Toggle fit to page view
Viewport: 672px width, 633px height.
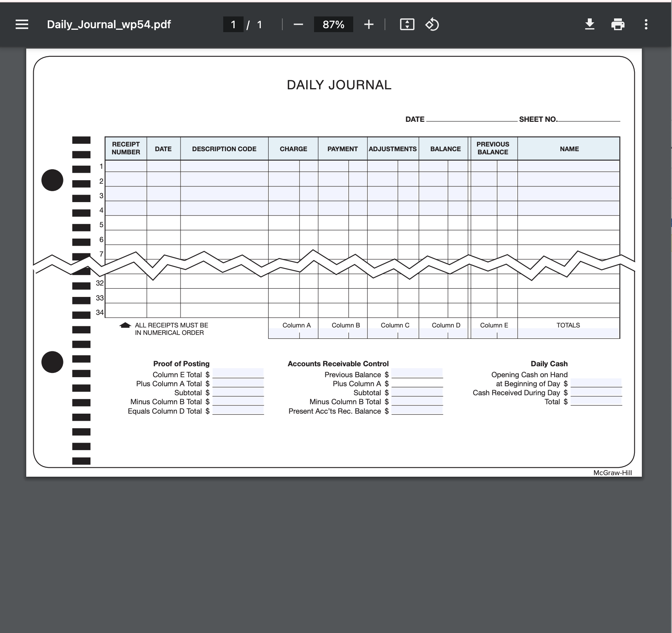point(407,25)
